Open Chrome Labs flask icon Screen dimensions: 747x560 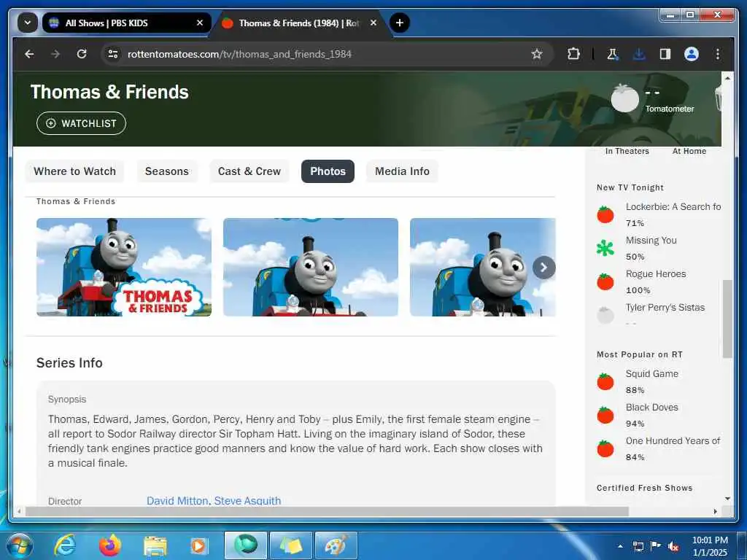[613, 54]
